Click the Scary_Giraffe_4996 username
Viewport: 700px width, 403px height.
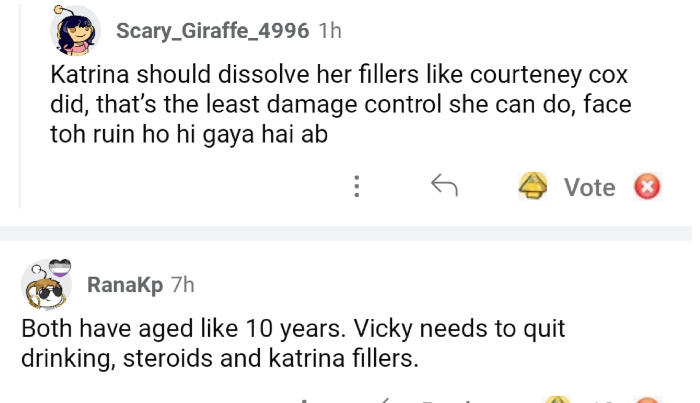pos(212,31)
